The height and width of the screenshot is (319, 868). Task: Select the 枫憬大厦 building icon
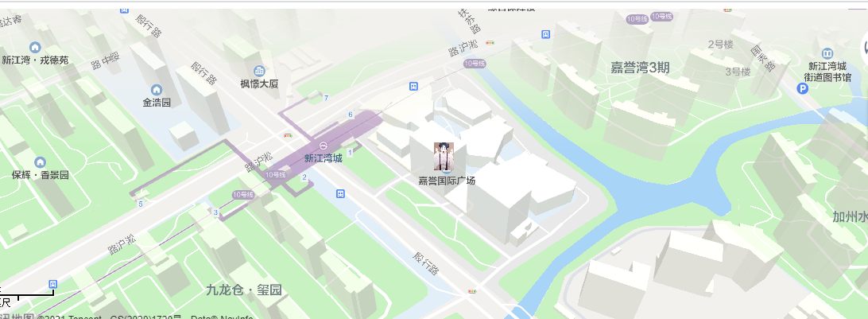(259, 71)
